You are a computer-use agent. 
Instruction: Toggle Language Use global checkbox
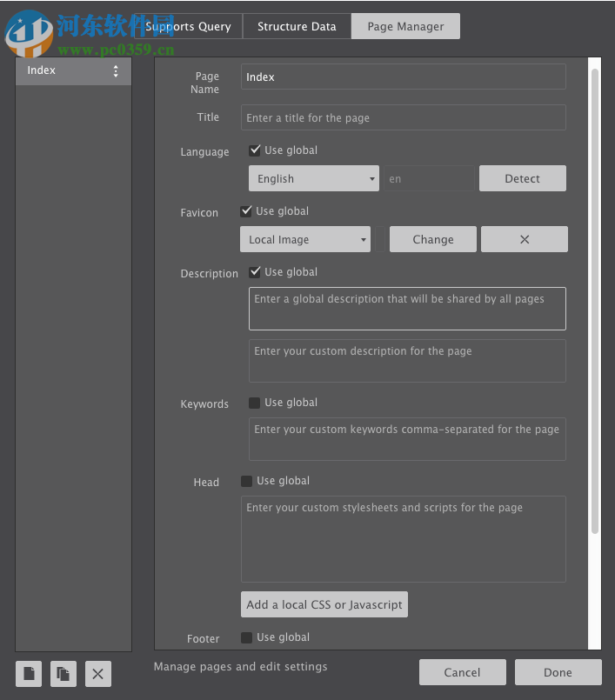pos(255,150)
